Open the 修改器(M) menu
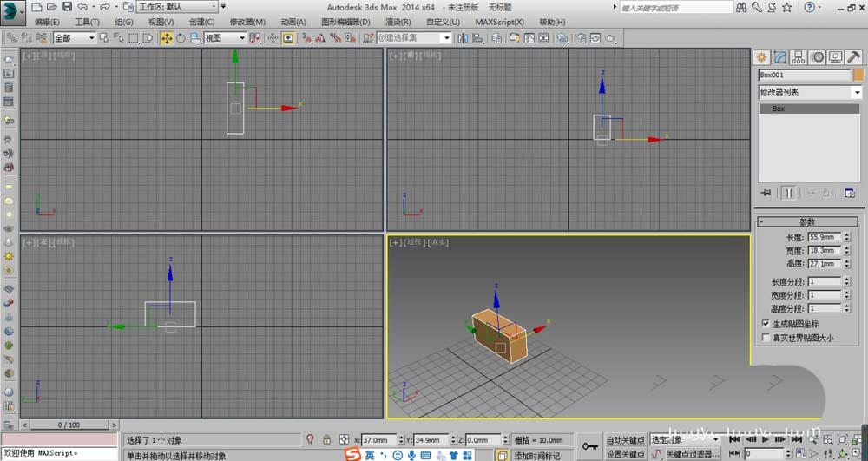Image resolution: width=868 pixels, height=461 pixels. (247, 22)
